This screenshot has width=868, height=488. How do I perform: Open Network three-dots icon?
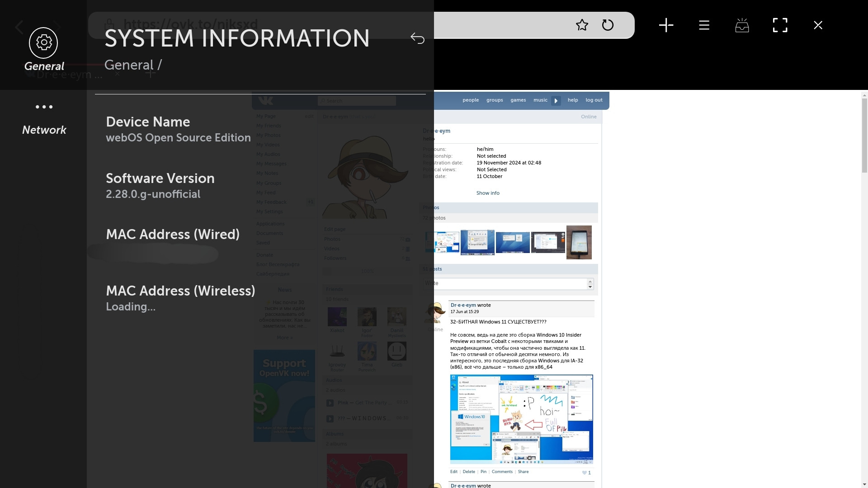point(44,107)
